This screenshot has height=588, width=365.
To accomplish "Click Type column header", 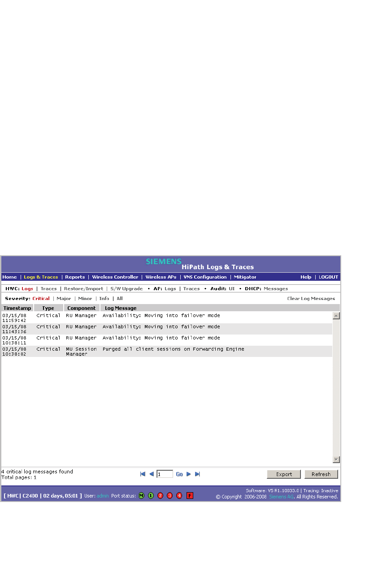I will [x=48, y=308].
